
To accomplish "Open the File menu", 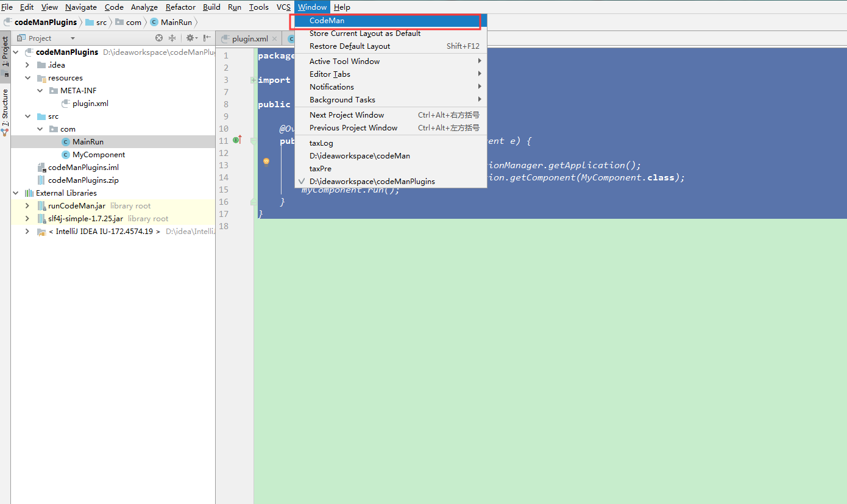I will pyautogui.click(x=7, y=7).
